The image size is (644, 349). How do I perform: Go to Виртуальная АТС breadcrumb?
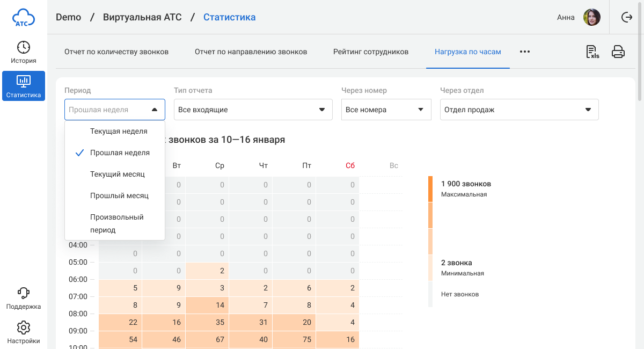pyautogui.click(x=142, y=17)
